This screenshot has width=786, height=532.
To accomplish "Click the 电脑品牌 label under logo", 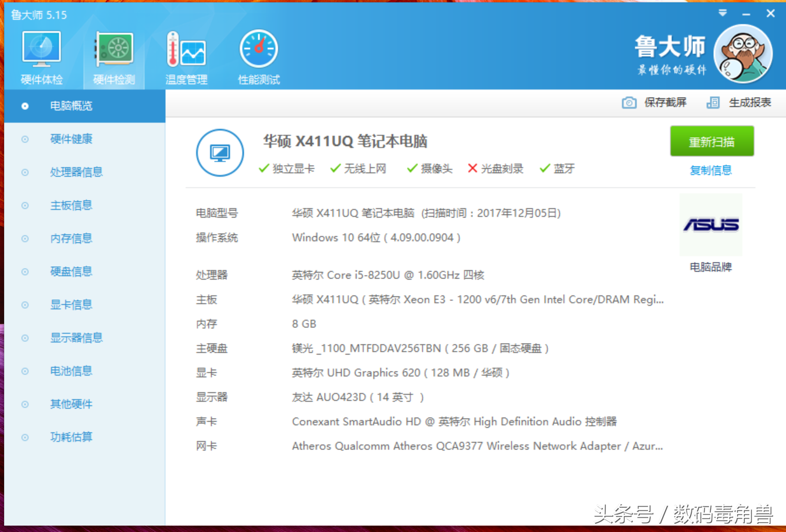I will tap(711, 267).
